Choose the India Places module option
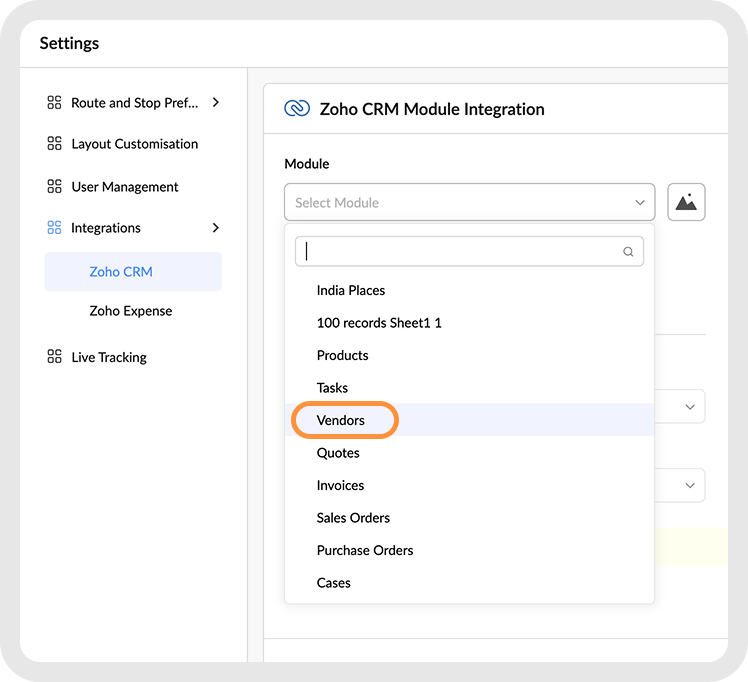748x682 pixels. [x=351, y=291]
